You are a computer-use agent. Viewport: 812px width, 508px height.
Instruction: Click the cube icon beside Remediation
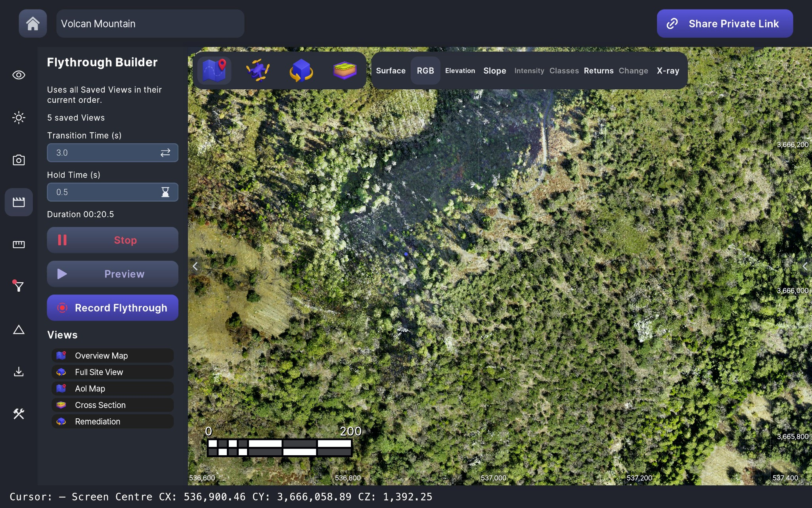61,421
